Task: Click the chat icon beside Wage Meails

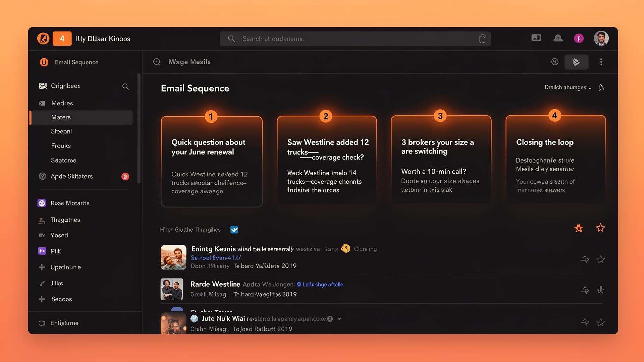Action: pos(157,62)
